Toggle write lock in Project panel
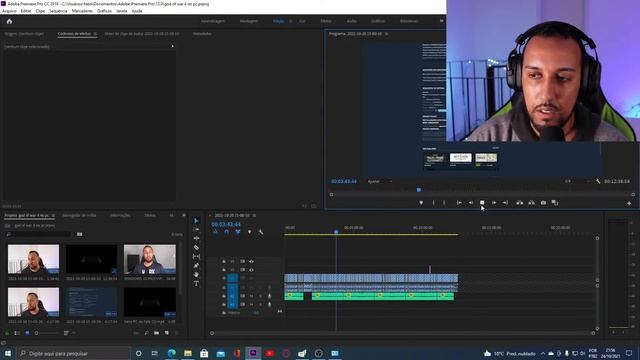Screen dimensions: 640x360 click(x=7, y=333)
